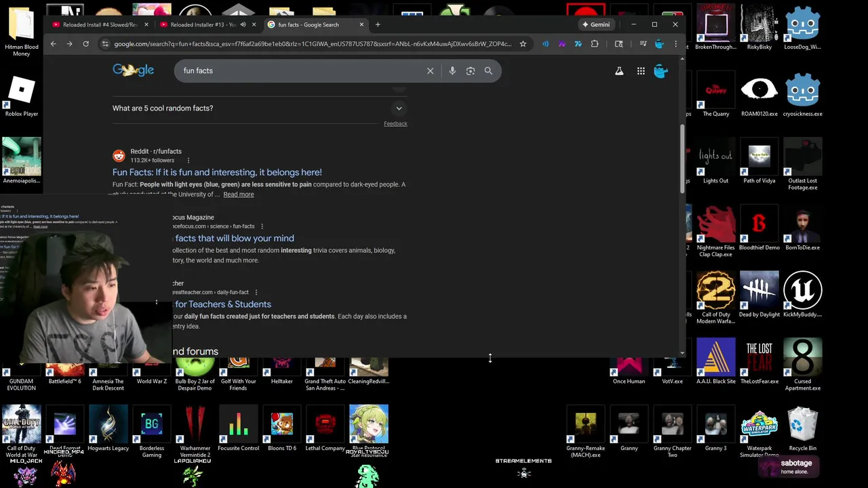Open the Extensions puzzle-piece menu
Viewport: 868px width, 488px height.
(x=595, y=44)
